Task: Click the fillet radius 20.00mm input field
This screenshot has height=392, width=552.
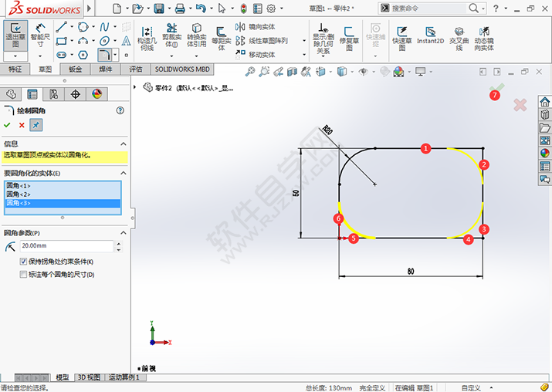Action: [x=66, y=246]
